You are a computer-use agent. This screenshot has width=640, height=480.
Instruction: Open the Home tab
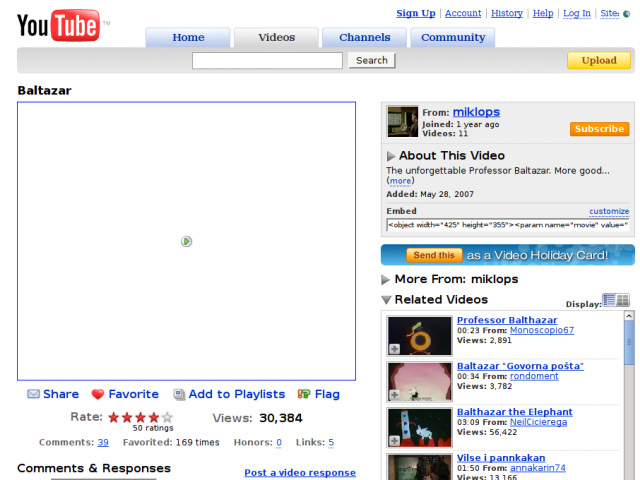(188, 37)
